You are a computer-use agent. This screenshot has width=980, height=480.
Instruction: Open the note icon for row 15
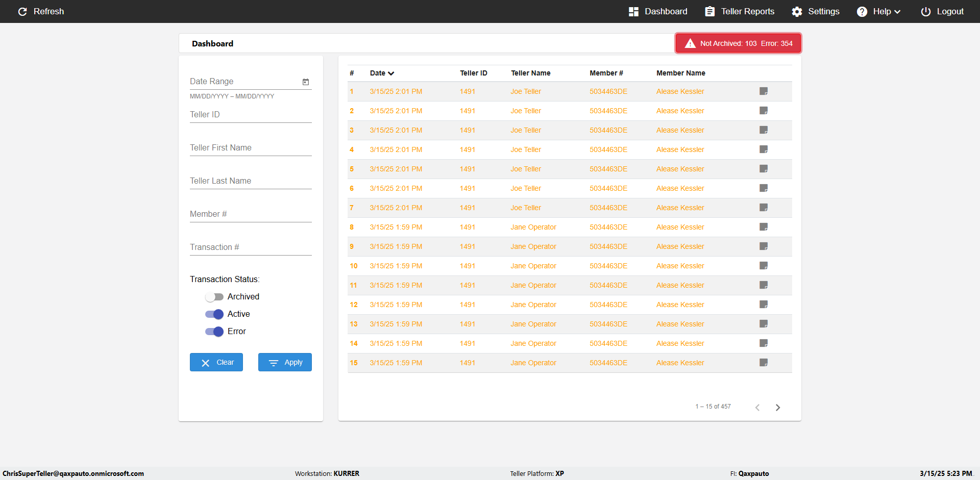click(x=764, y=363)
